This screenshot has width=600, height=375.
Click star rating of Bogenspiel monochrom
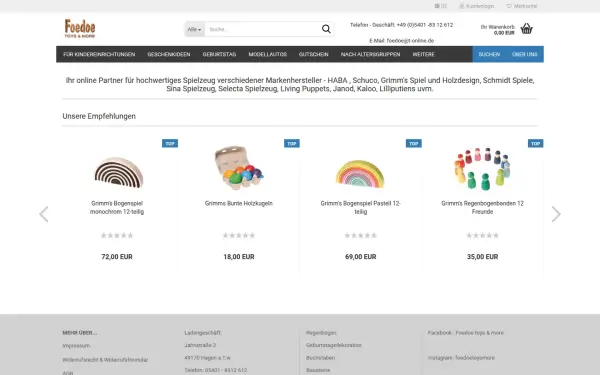click(x=117, y=235)
